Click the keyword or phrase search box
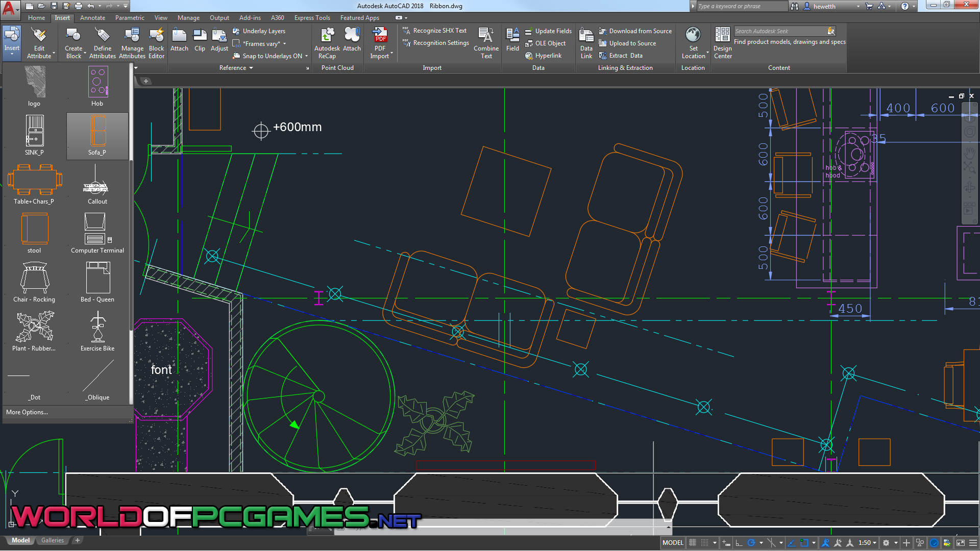This screenshot has height=551, width=980. coord(742,6)
